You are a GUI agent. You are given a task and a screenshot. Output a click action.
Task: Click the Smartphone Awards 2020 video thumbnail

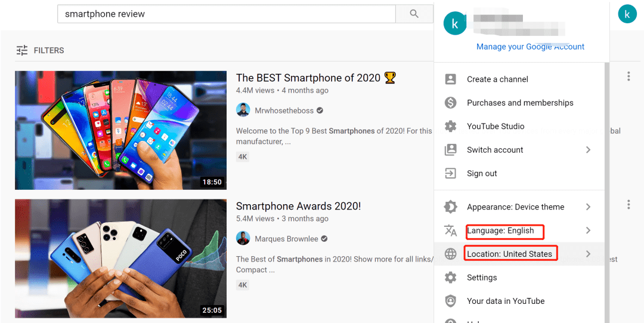pos(120,259)
